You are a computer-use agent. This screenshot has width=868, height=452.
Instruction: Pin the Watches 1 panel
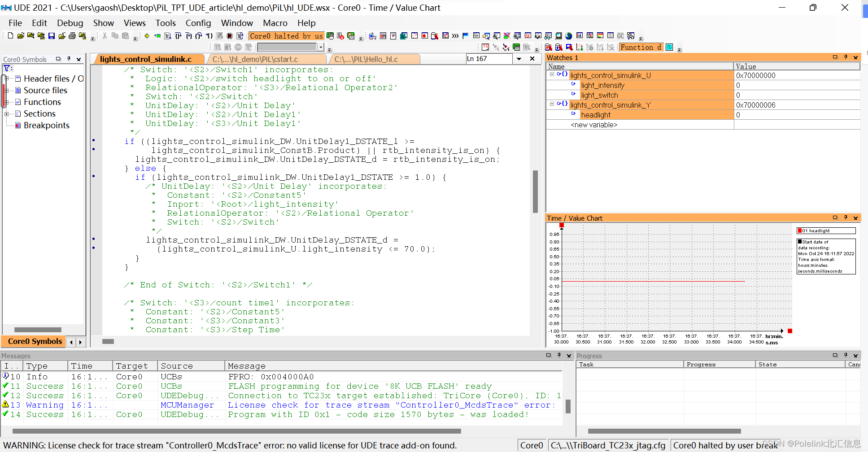point(846,57)
